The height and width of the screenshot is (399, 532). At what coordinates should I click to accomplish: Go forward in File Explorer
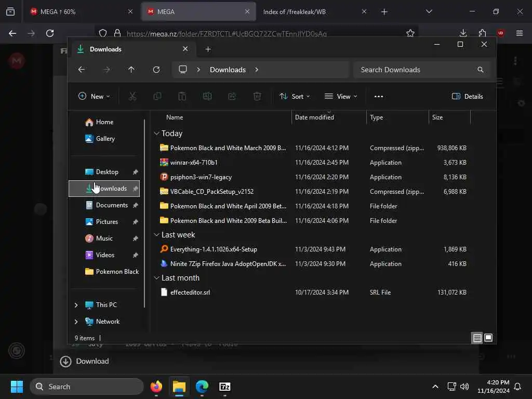click(x=107, y=70)
